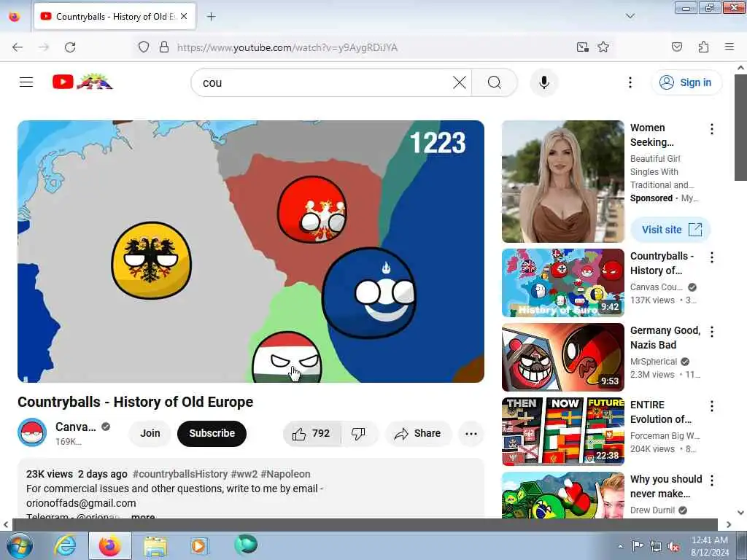Viewport: 747px width, 560px height.
Task: Clear the search box text
Action: [460, 82]
